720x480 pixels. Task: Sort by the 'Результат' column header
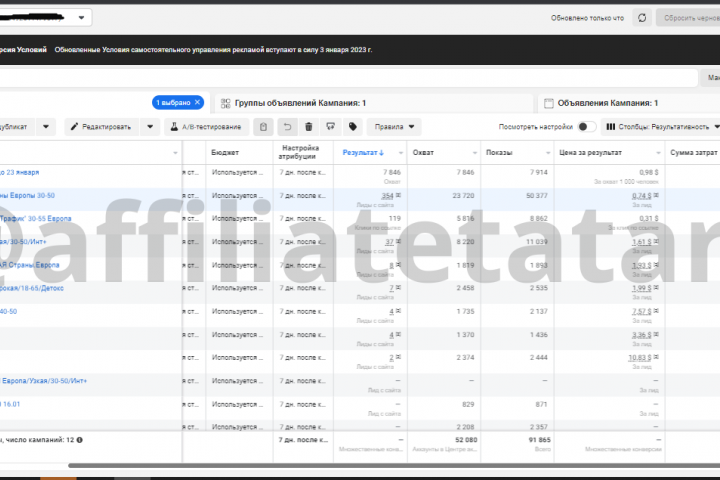[x=363, y=152]
